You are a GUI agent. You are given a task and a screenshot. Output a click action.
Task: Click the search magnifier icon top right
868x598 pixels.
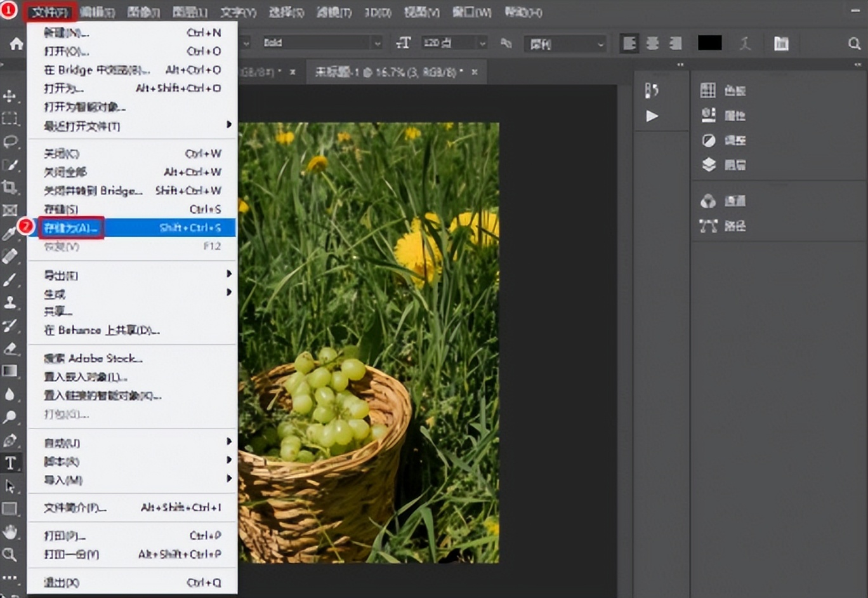(854, 43)
